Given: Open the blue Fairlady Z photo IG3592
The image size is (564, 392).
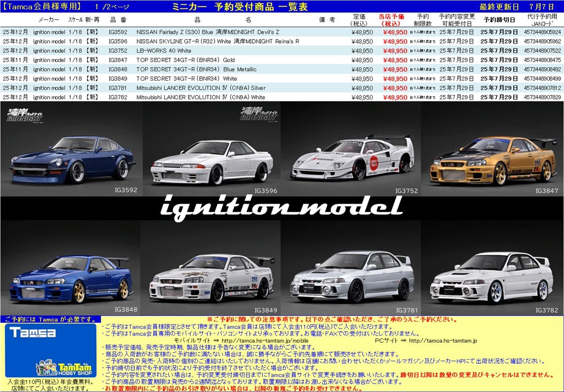Looking at the screenshot, I should (70, 148).
